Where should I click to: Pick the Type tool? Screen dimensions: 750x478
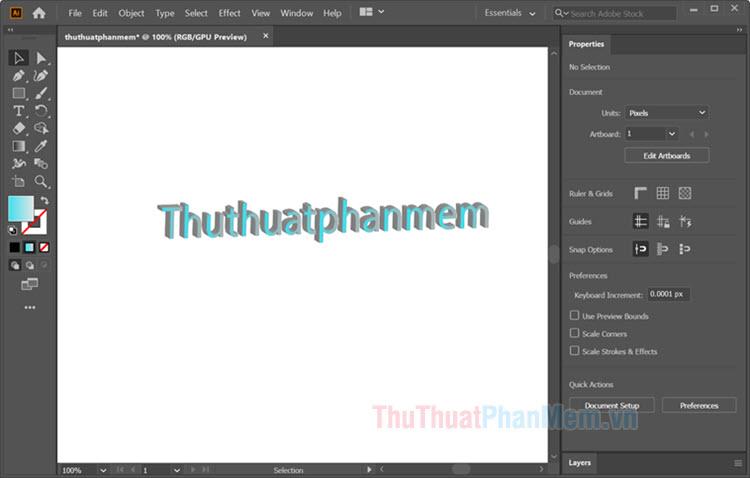(x=18, y=111)
